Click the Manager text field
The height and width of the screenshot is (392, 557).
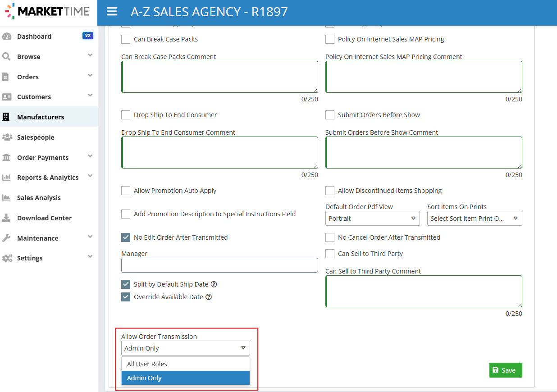click(x=219, y=265)
